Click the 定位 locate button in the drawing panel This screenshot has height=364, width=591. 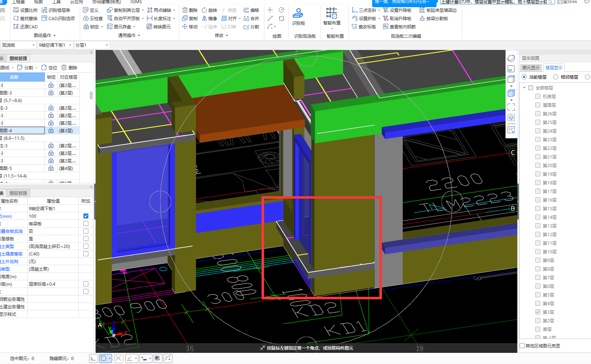click(49, 68)
